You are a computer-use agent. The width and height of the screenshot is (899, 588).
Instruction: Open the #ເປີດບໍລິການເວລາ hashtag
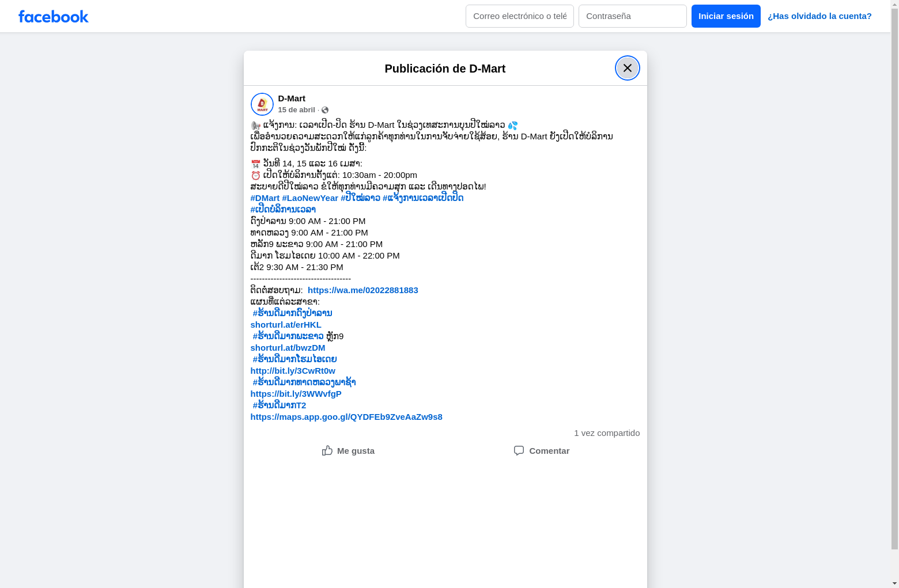click(x=283, y=210)
